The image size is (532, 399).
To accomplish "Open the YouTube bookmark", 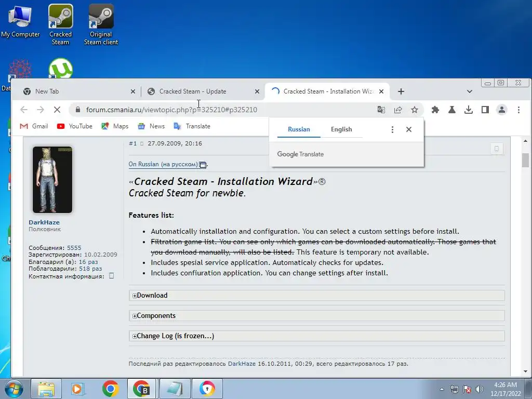I will (x=75, y=126).
